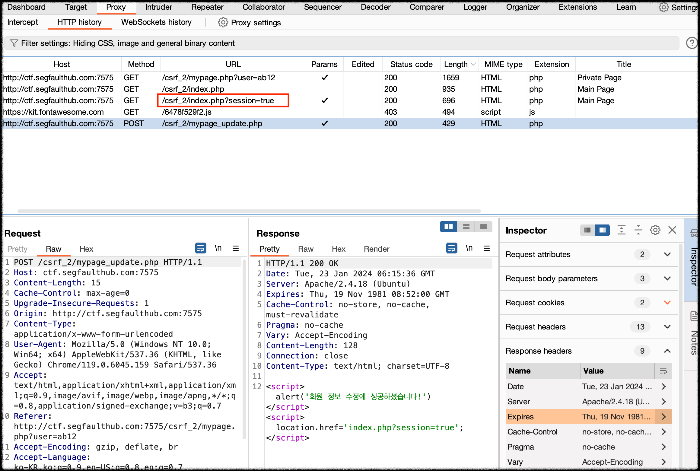Toggle response non-printable characters \n
This screenshot has height=471, width=700.
pyautogui.click(x=469, y=248)
